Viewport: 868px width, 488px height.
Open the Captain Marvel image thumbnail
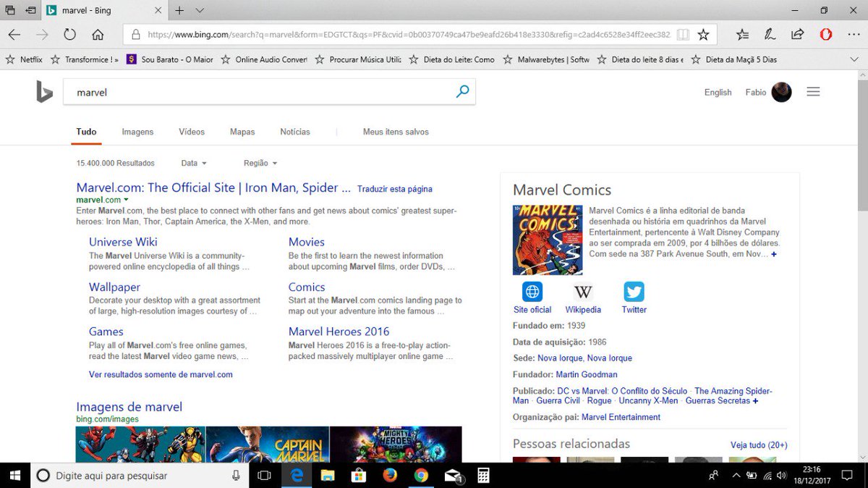click(268, 445)
